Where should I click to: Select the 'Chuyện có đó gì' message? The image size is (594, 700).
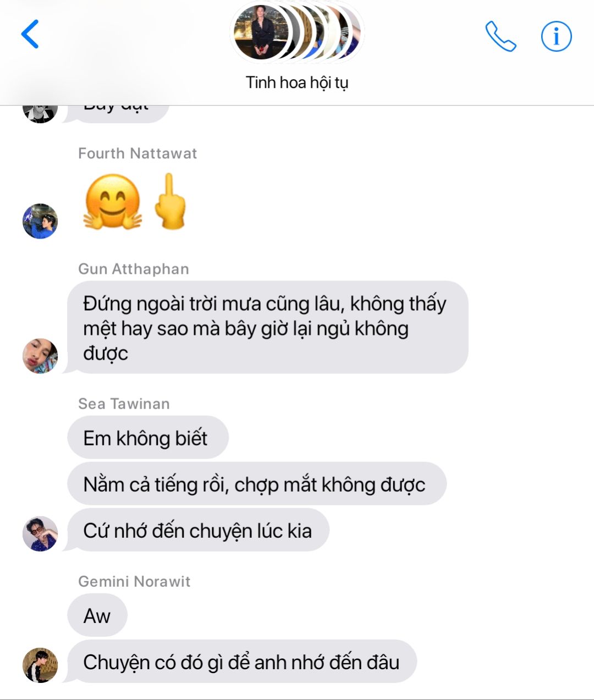(x=242, y=662)
